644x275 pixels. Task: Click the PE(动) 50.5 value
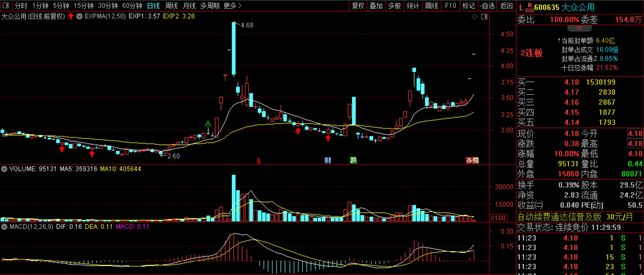pyautogui.click(x=635, y=205)
